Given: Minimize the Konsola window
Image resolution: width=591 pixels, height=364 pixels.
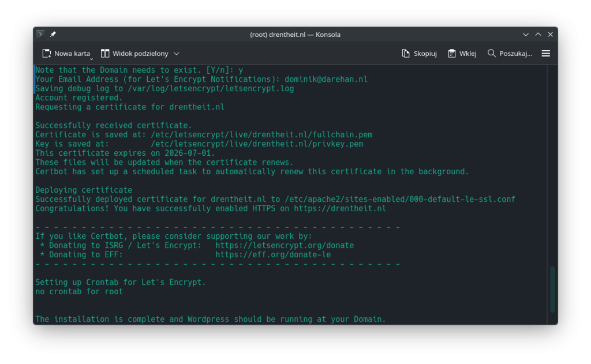Looking at the screenshot, I should (x=526, y=35).
